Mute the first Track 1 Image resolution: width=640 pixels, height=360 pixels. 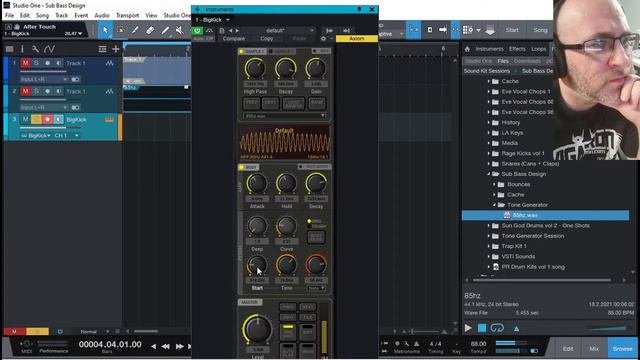tap(26, 63)
